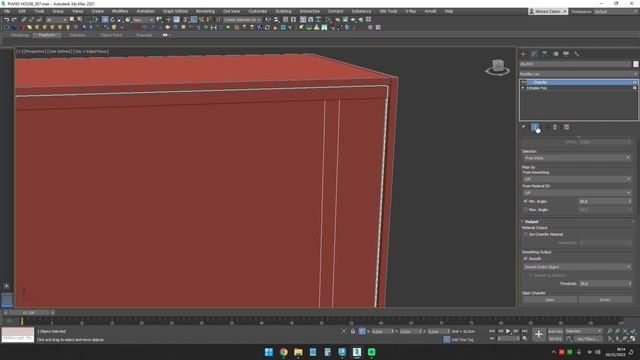Go to End frame button

[x=524, y=331]
